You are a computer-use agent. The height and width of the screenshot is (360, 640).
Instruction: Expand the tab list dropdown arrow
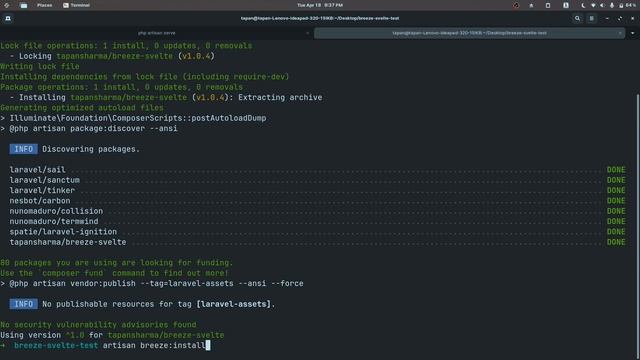[633, 33]
